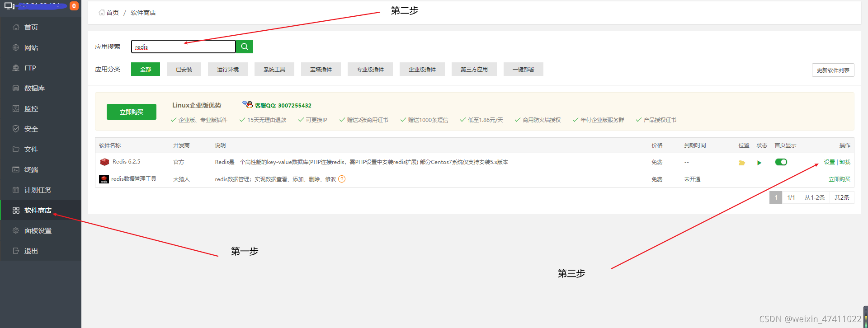Image resolution: width=868 pixels, height=328 pixels.
Task: Select the 专业版插件 category tab
Action: [x=370, y=69]
